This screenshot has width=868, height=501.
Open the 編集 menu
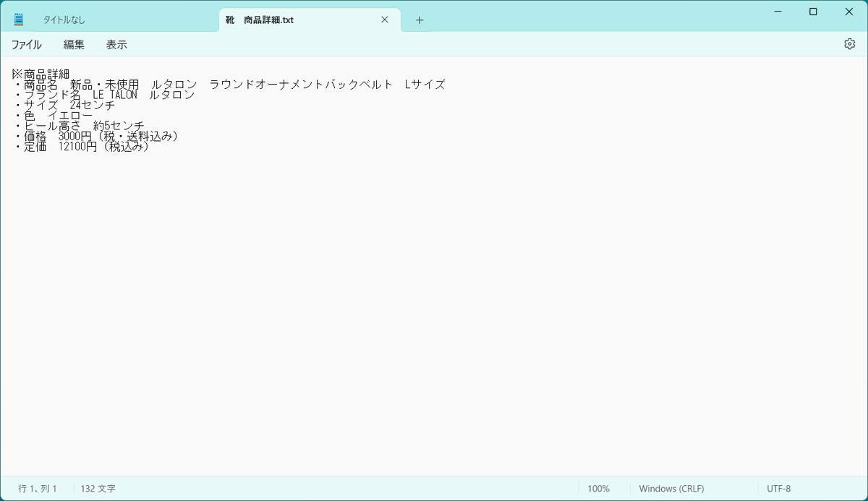tap(74, 44)
